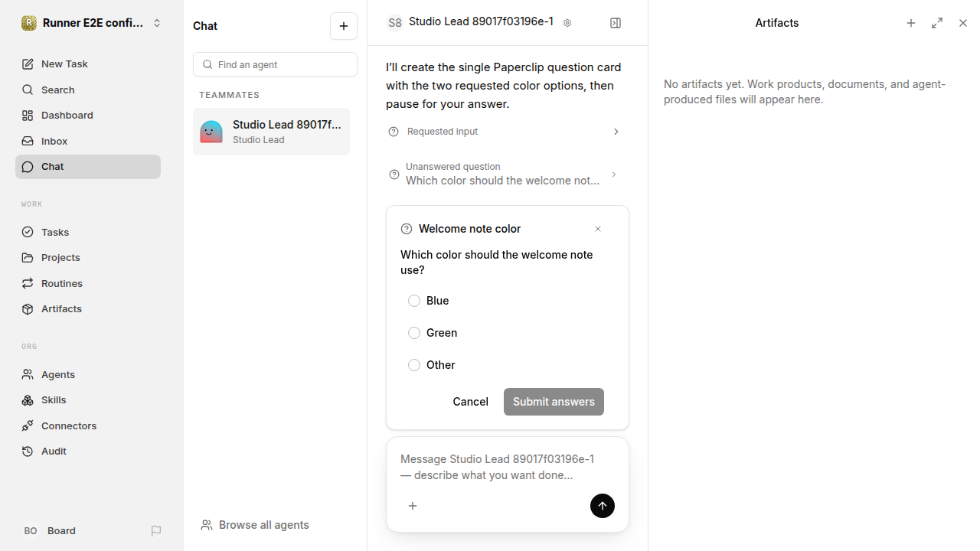Attach a file using composer plus icon
The height and width of the screenshot is (551, 980).
tap(413, 506)
